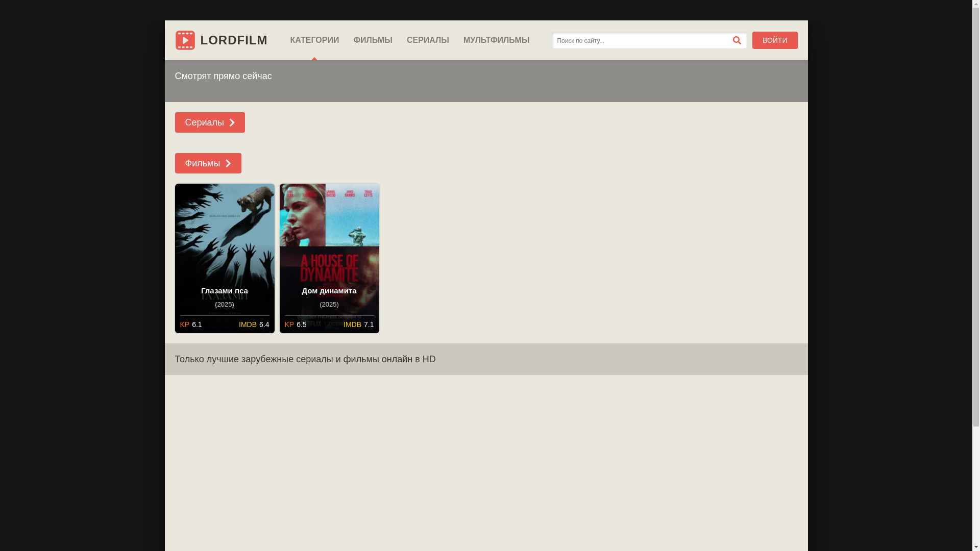Open the Категории dropdown menu
980x551 pixels.
314,40
